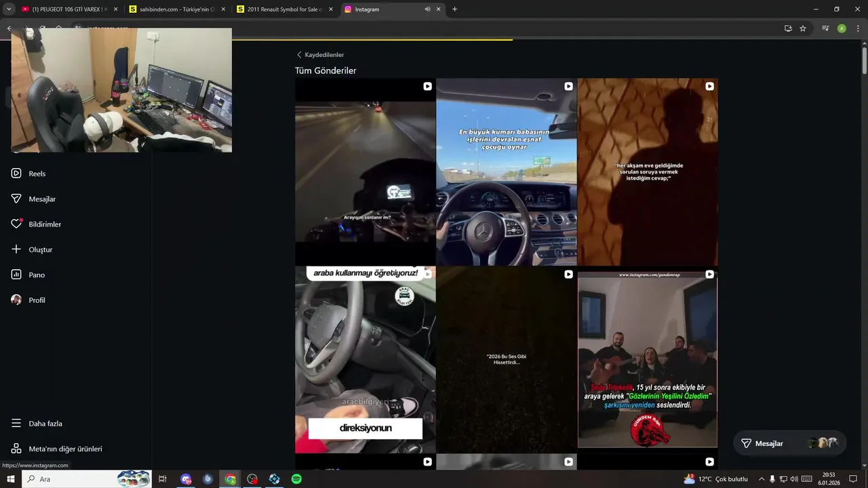This screenshot has height=488, width=868.
Task: Close the PEUGEOT 106 GTI tab
Action: click(x=115, y=9)
